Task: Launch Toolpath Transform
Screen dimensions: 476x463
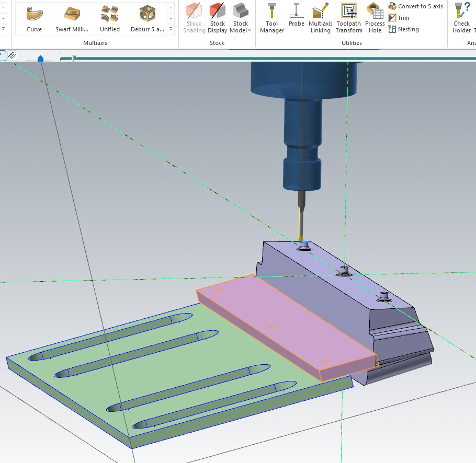Action: click(x=349, y=18)
